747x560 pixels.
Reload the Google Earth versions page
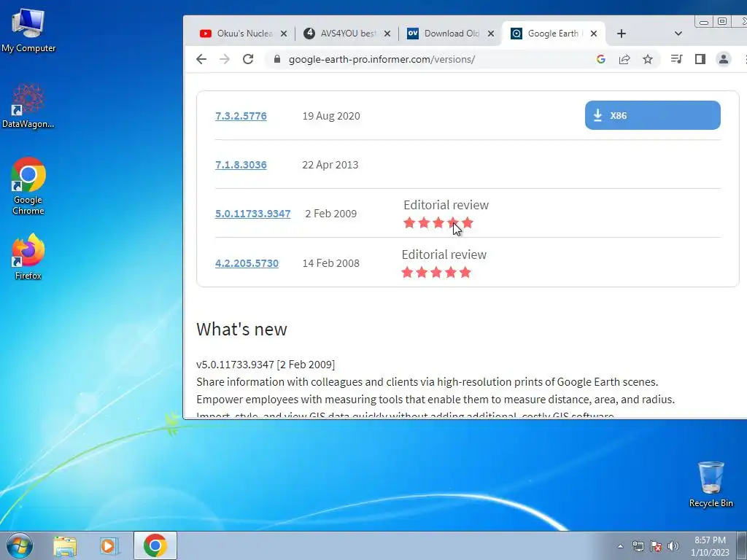(x=248, y=59)
